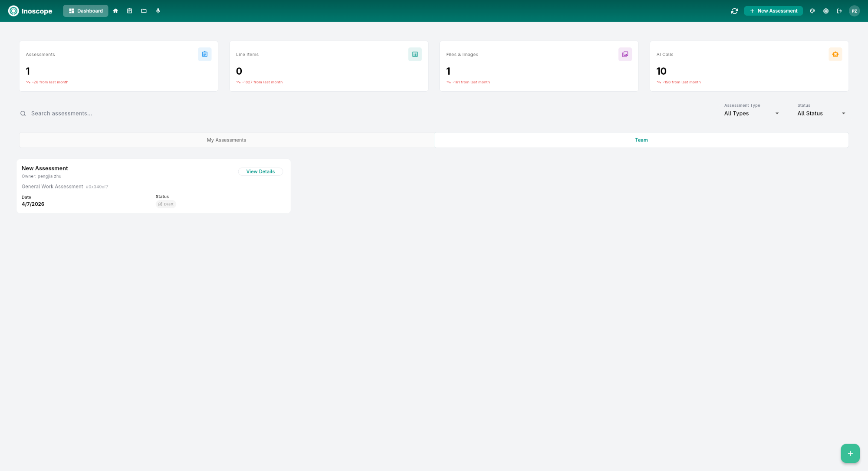The height and width of the screenshot is (471, 868).
Task: Switch to the My Assessments tab
Action: pos(226,140)
